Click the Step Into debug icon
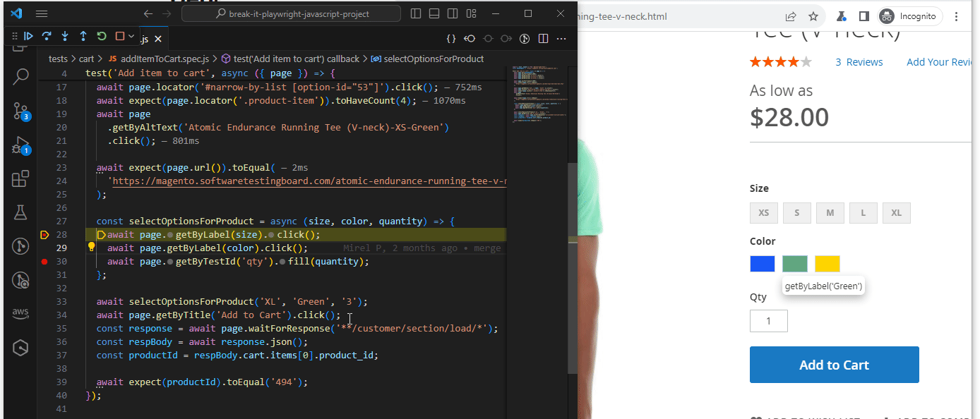This screenshot has height=419, width=980. tap(65, 36)
